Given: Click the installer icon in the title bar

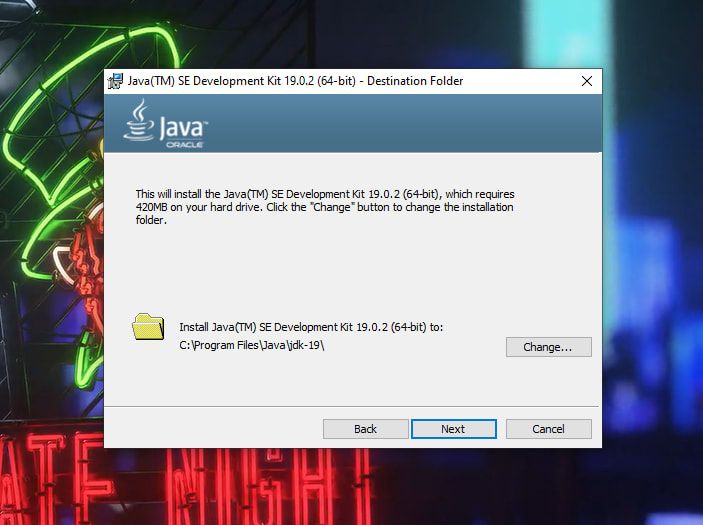Looking at the screenshot, I should (x=115, y=81).
